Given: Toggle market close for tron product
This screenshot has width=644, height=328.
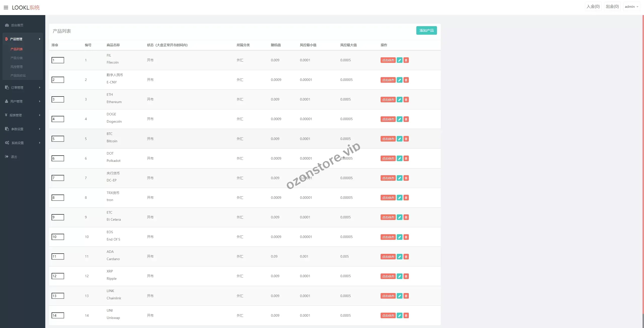Looking at the screenshot, I should coord(388,198).
